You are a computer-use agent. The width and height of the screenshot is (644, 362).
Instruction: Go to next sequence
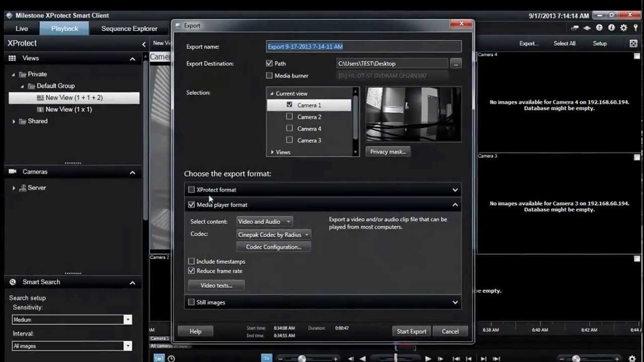tap(484, 358)
